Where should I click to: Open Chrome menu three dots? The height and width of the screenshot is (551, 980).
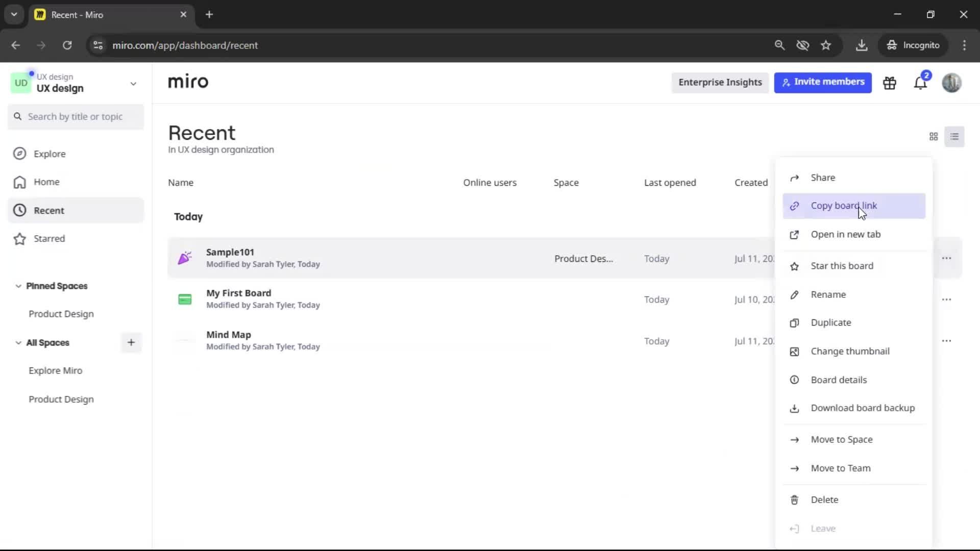pos(964,45)
